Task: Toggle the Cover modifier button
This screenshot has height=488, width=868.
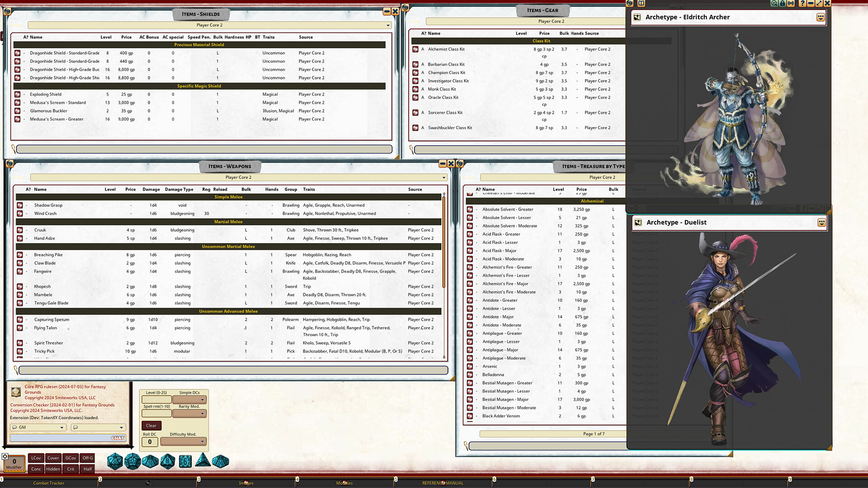Action: click(53, 458)
